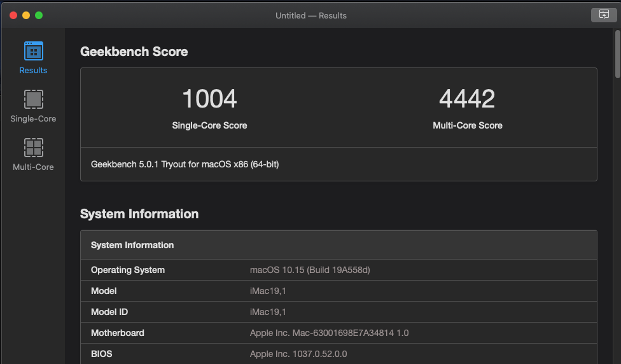Image resolution: width=621 pixels, height=364 pixels.
Task: Click the BIOS row label
Action: 101,354
